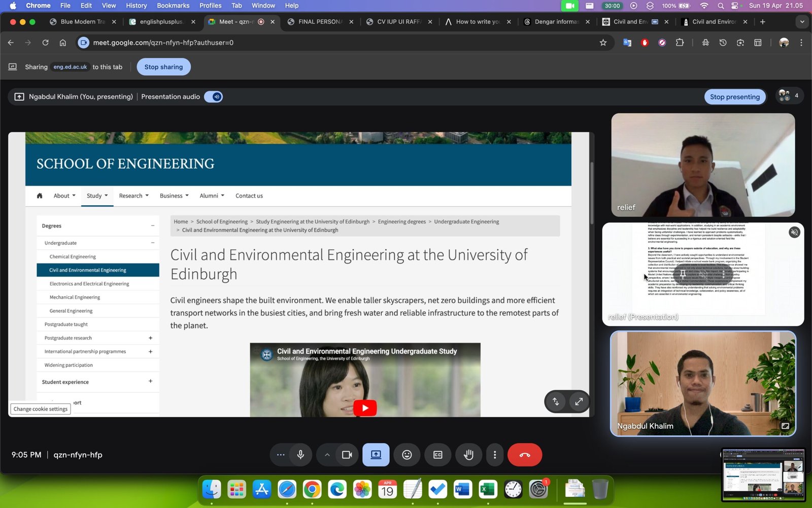Open the Business dropdown menu

point(174,196)
